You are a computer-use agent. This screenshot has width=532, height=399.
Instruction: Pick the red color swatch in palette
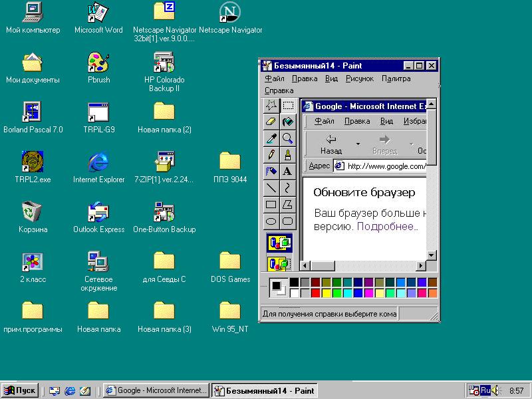(x=315, y=293)
